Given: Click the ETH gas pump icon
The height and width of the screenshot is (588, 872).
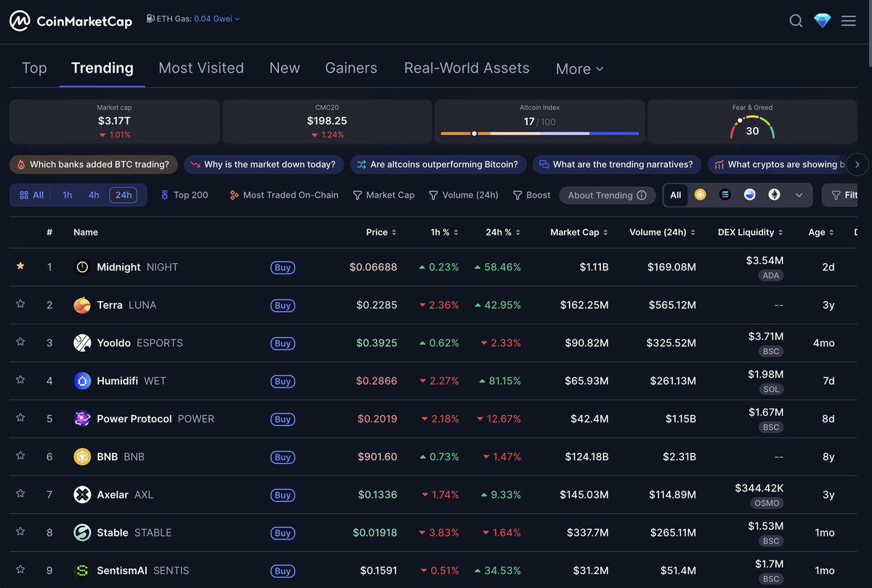Looking at the screenshot, I should (150, 18).
